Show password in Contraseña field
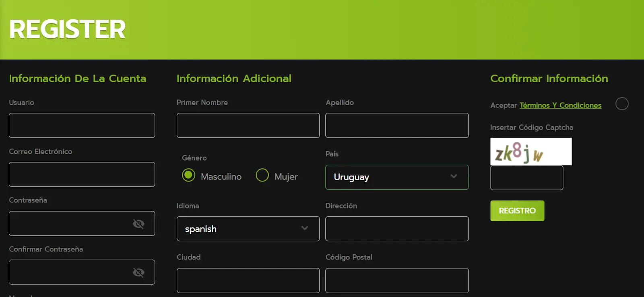644x297 pixels. coord(138,224)
